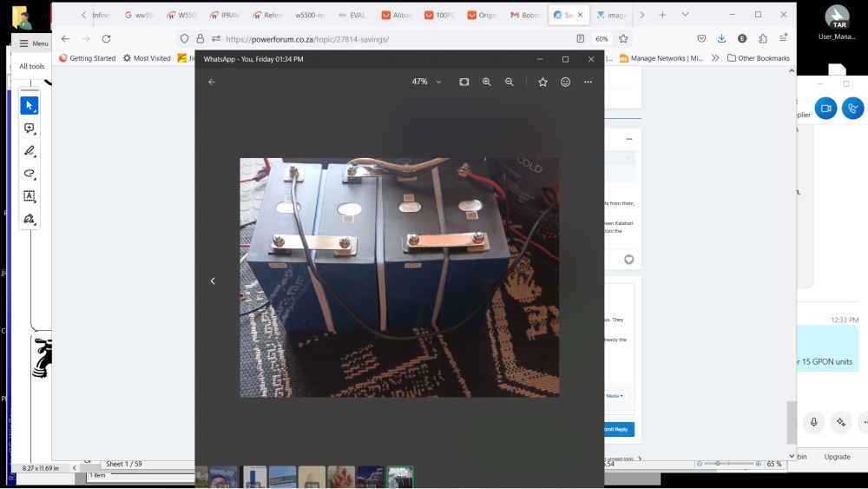Star the photo in the viewer
868x489 pixels.
point(542,82)
